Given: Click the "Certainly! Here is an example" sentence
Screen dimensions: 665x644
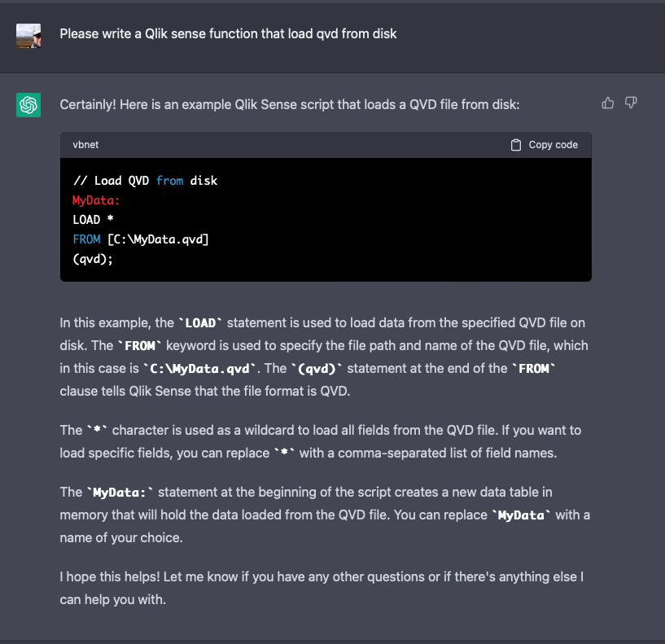Looking at the screenshot, I should point(290,105).
